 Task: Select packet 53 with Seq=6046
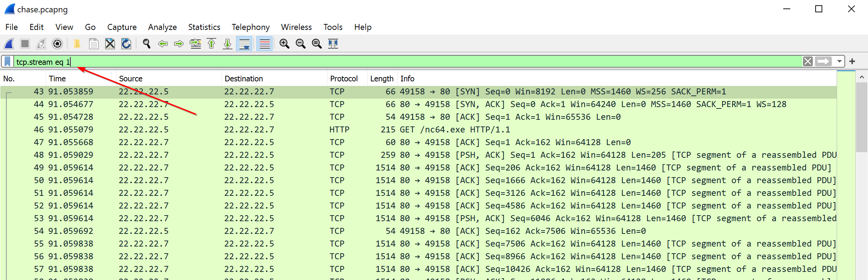pyautogui.click(x=419, y=218)
